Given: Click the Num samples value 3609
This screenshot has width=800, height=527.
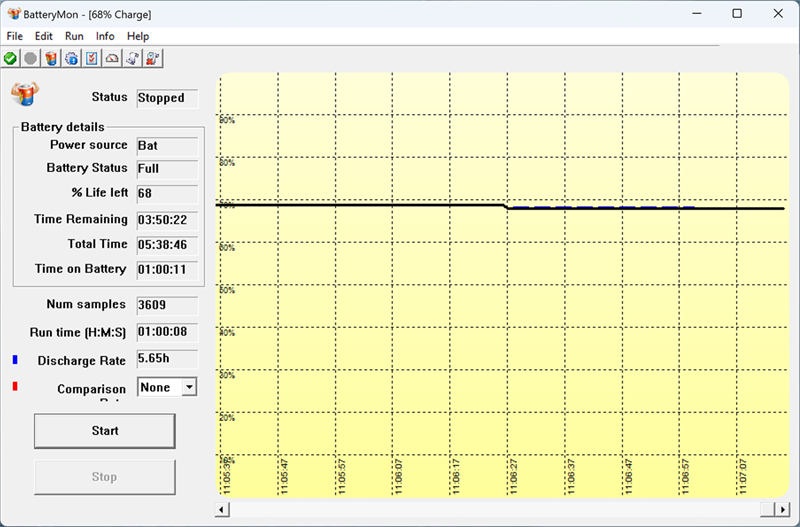Looking at the screenshot, I should [x=167, y=305].
